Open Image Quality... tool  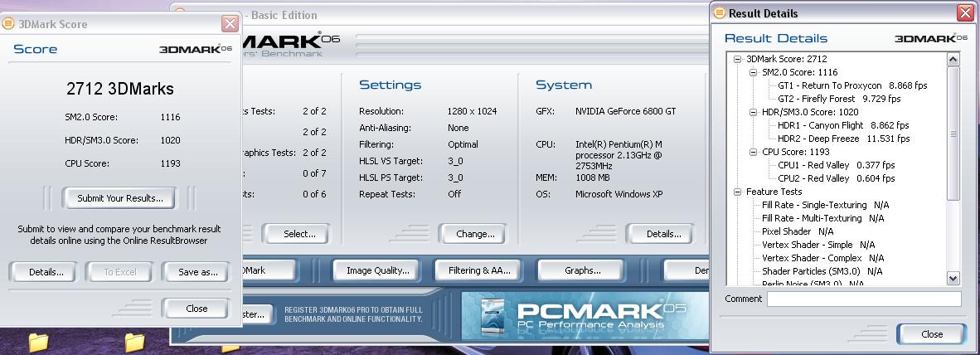point(377,270)
